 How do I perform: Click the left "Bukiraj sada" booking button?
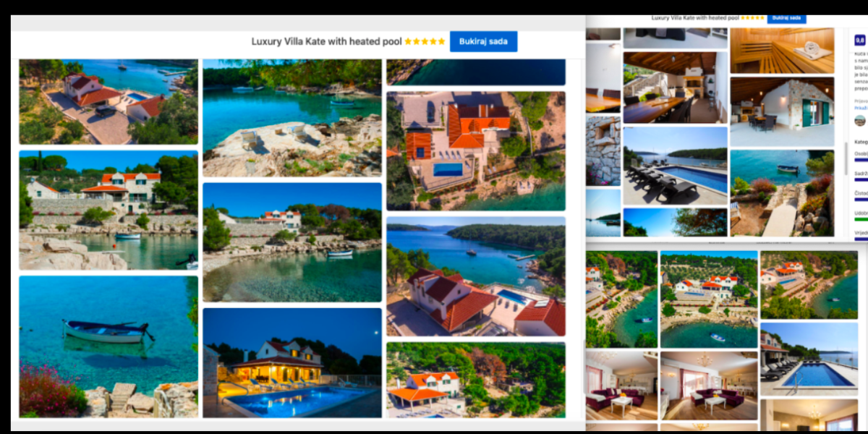pyautogui.click(x=483, y=41)
